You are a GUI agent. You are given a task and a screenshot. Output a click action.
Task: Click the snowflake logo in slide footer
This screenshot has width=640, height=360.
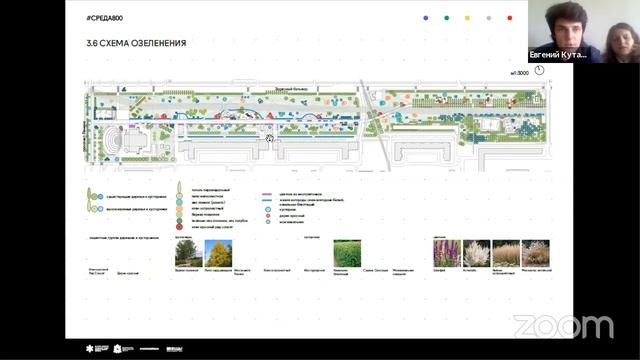(90, 348)
